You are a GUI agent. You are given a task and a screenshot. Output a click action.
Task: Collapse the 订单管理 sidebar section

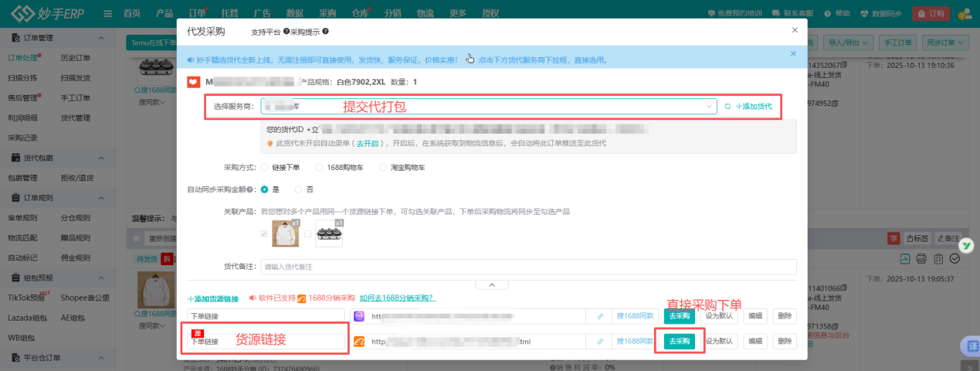click(100, 38)
